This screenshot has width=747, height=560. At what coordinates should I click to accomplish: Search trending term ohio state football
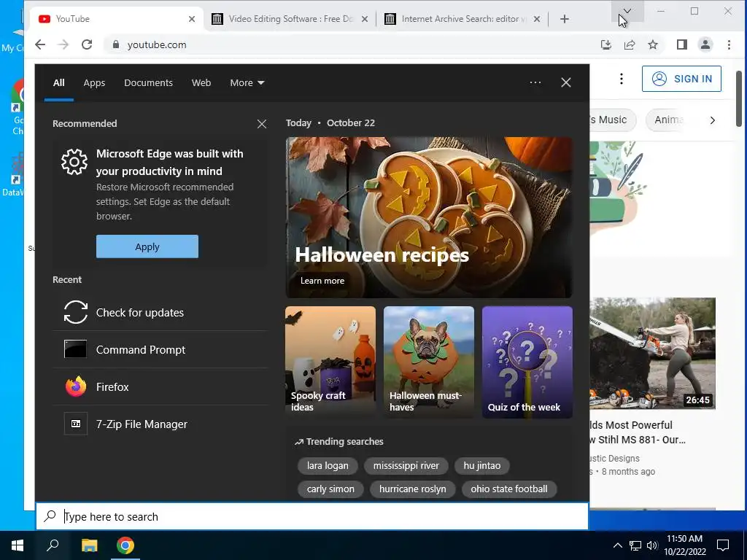[508, 489]
